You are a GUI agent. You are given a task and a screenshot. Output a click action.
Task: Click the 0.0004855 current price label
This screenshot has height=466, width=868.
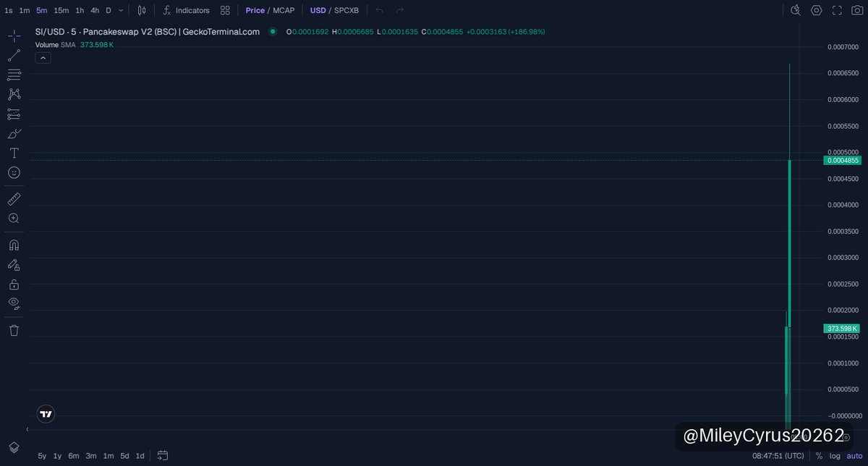click(843, 160)
